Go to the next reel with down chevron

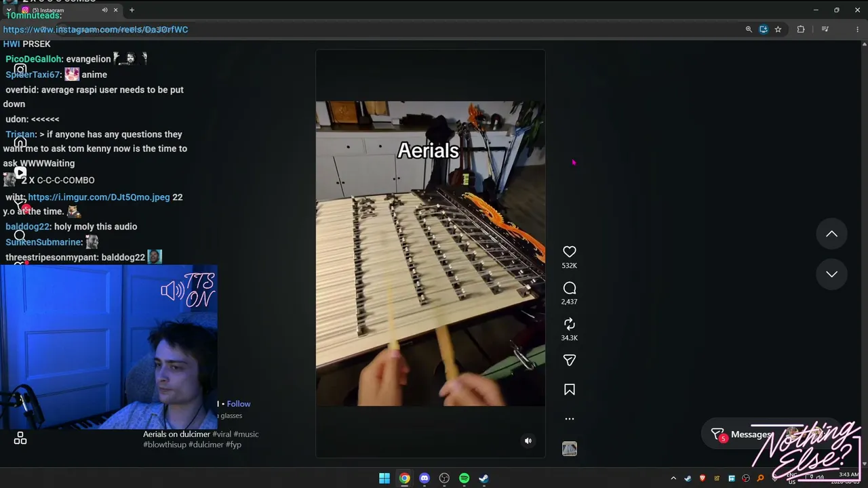[x=831, y=274]
